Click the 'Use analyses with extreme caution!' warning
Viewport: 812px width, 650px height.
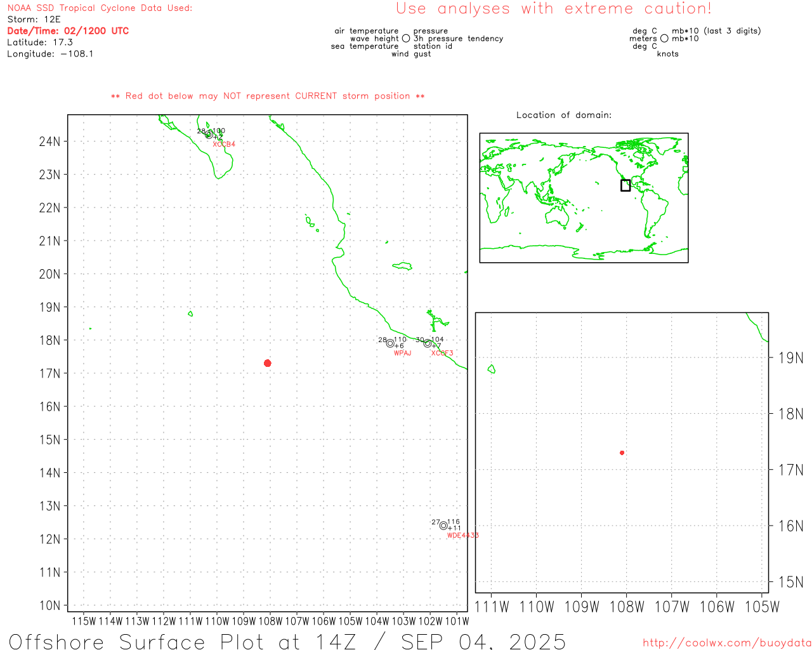tap(554, 9)
